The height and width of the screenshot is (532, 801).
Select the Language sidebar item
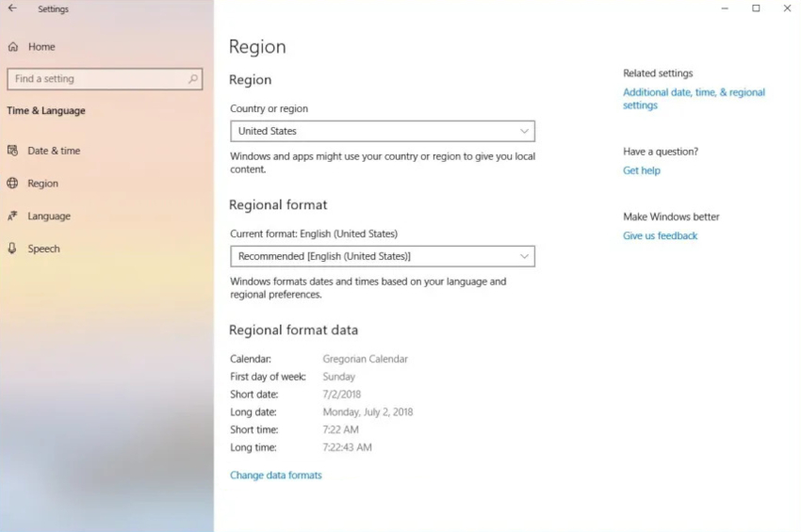pos(49,217)
